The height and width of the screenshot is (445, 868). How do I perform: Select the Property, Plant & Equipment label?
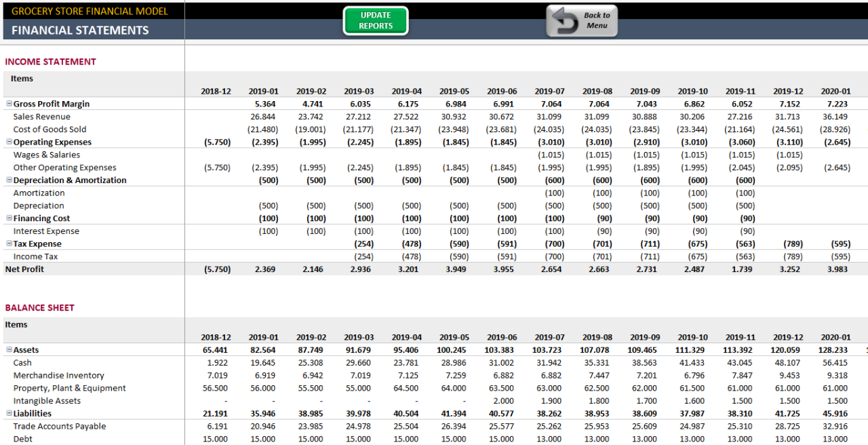click(69, 388)
